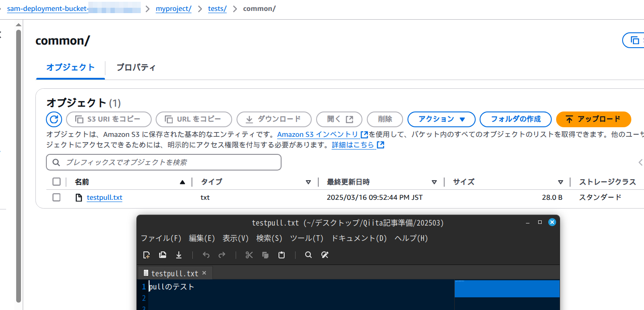
Task: Redo an edit via the redo arrow icon
Action: pos(222,254)
